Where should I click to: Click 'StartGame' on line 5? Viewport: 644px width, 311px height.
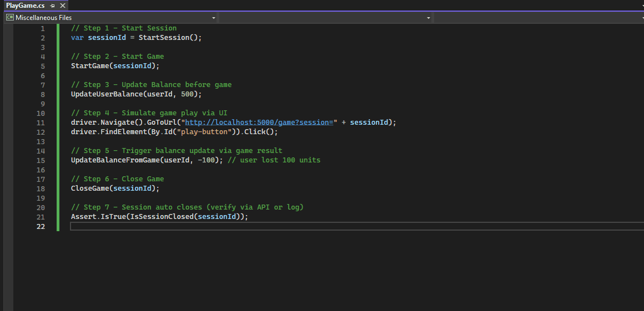coord(90,66)
